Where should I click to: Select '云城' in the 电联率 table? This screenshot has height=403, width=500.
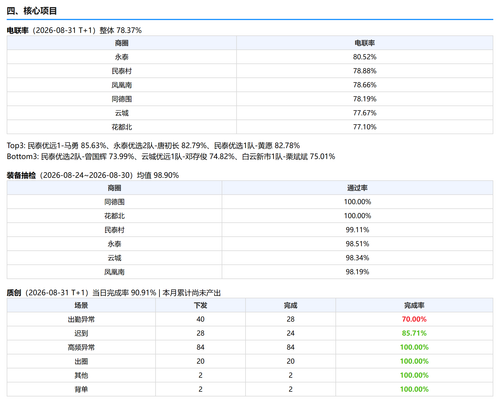122,113
